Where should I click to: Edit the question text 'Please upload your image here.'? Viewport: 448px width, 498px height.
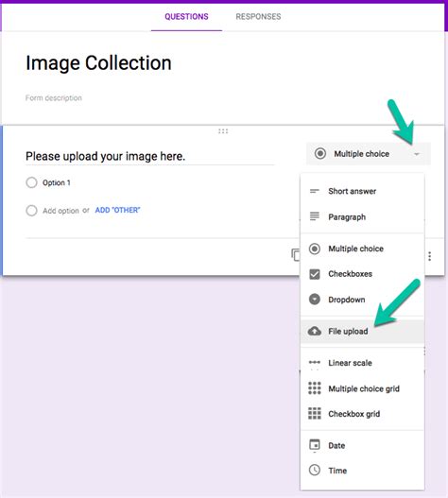pos(150,156)
